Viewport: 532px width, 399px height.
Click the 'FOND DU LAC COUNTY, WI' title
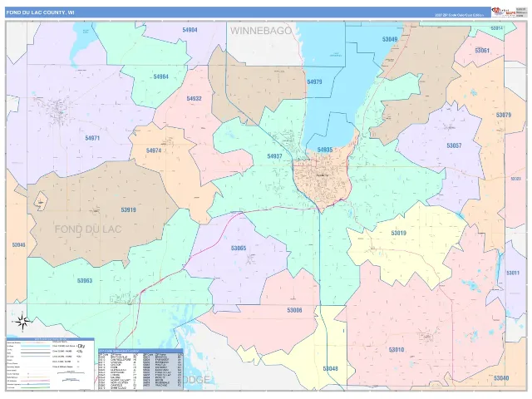(40, 12)
